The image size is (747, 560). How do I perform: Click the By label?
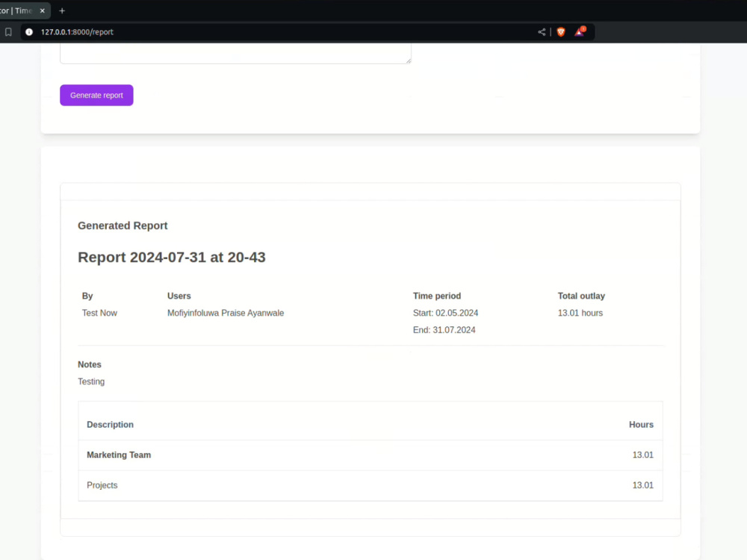pyautogui.click(x=87, y=296)
